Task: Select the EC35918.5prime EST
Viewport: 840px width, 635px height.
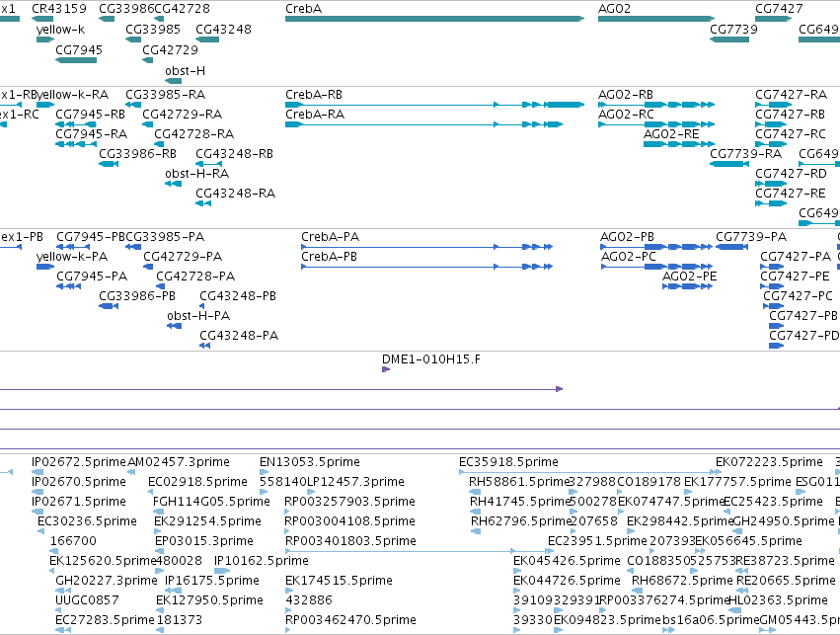Action: (x=590, y=472)
